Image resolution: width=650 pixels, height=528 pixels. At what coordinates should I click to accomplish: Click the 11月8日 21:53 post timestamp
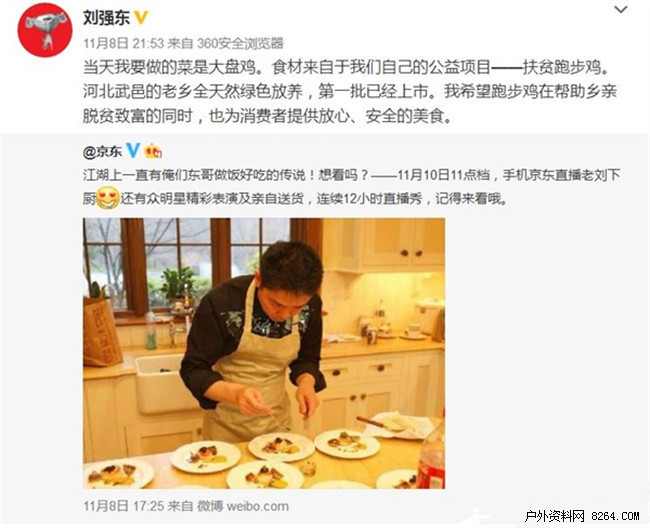point(124,43)
